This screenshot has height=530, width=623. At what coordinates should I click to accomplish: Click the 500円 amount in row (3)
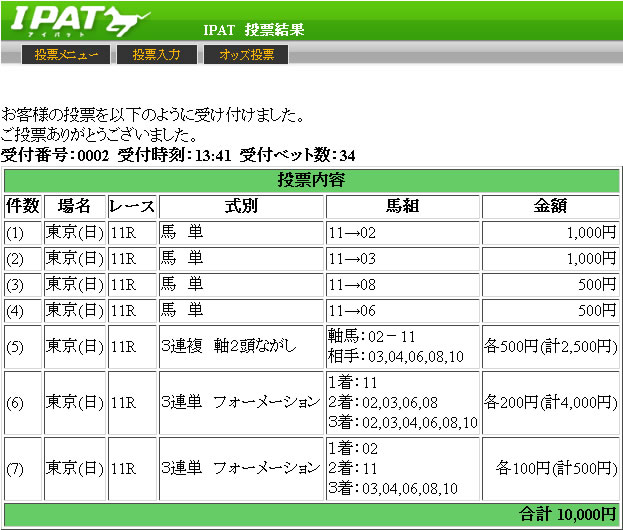coord(597,284)
